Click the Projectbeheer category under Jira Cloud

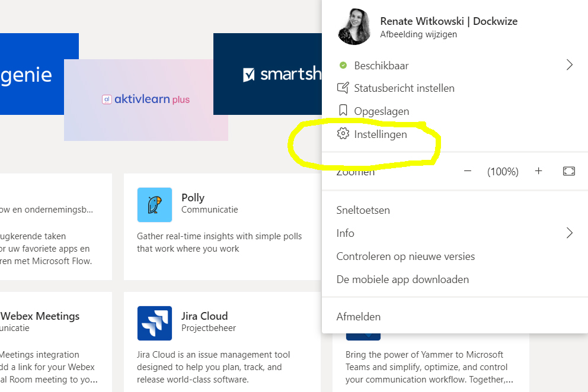[209, 328]
